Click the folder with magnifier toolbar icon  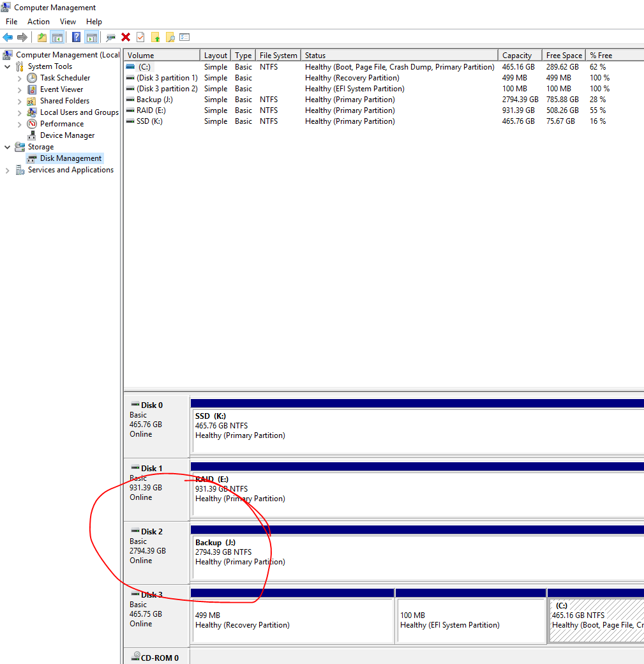(170, 38)
